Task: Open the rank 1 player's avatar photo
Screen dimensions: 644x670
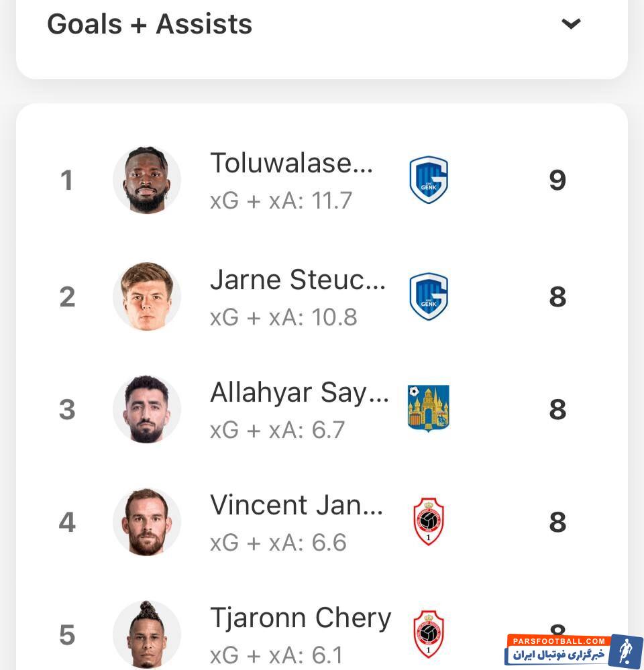Action: [147, 180]
